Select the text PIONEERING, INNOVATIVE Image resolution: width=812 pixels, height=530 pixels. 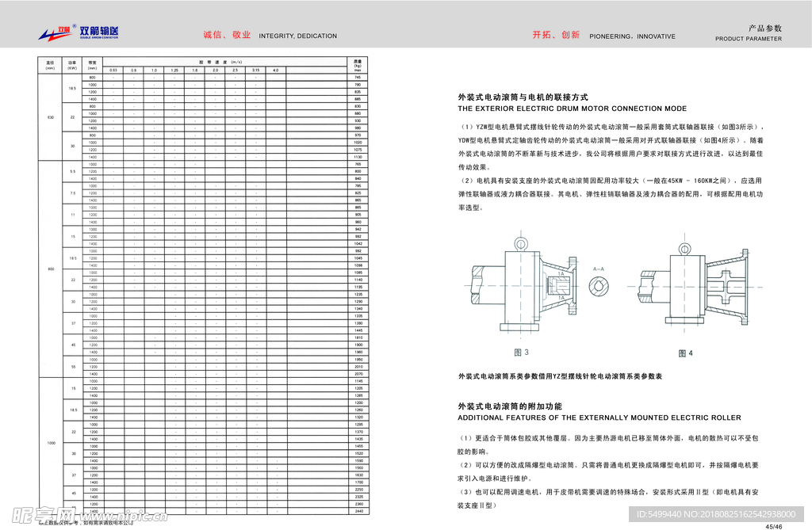click(x=632, y=36)
